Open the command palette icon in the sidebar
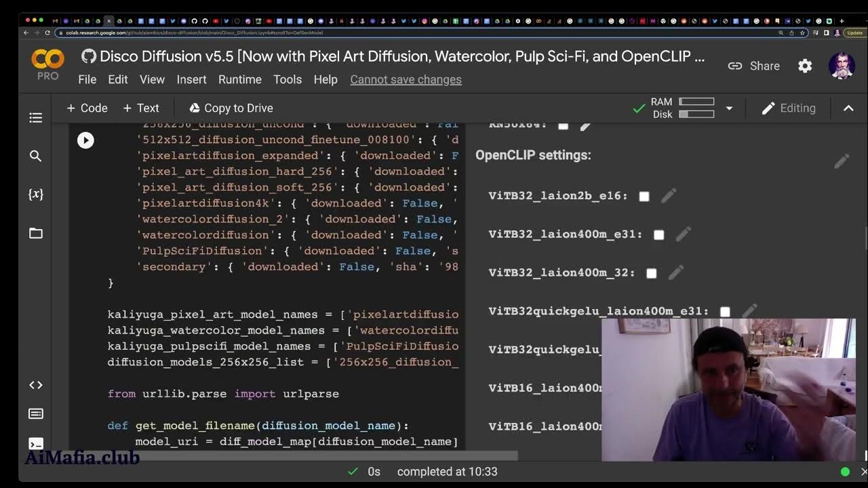This screenshot has width=868, height=488. (36, 413)
